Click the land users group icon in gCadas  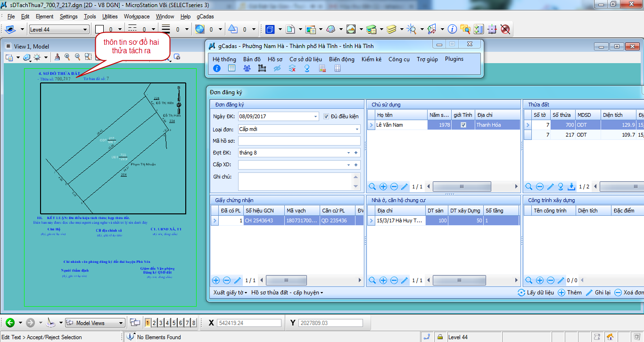tap(247, 68)
